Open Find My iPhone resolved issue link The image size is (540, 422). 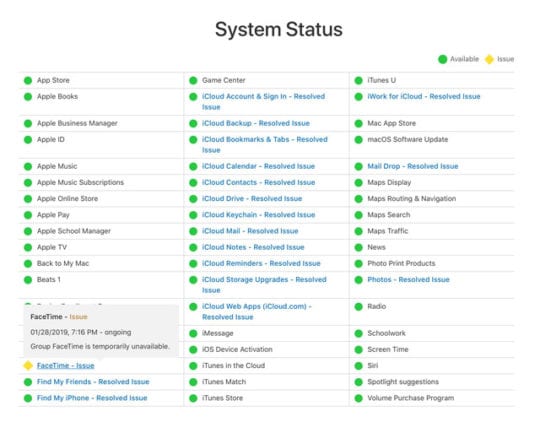pos(92,398)
